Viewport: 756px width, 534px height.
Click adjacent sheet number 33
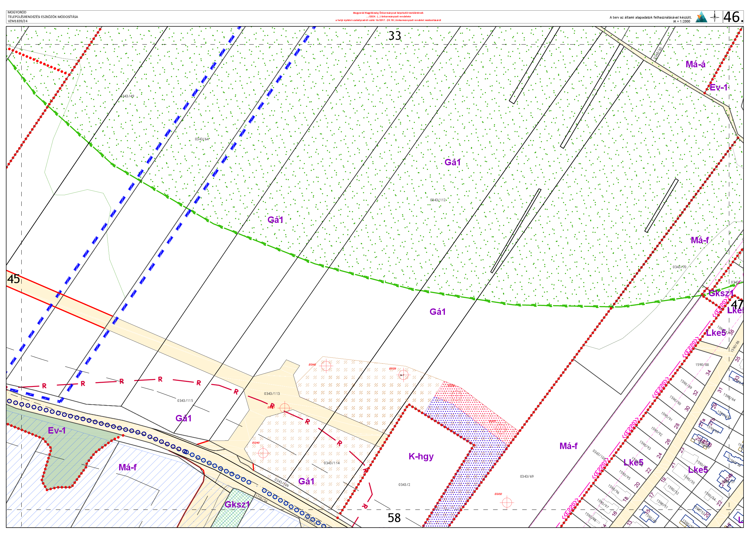click(x=395, y=36)
